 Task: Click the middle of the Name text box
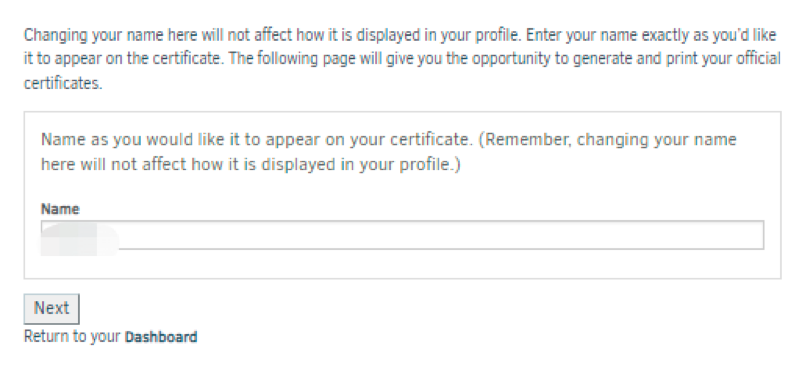(x=402, y=235)
